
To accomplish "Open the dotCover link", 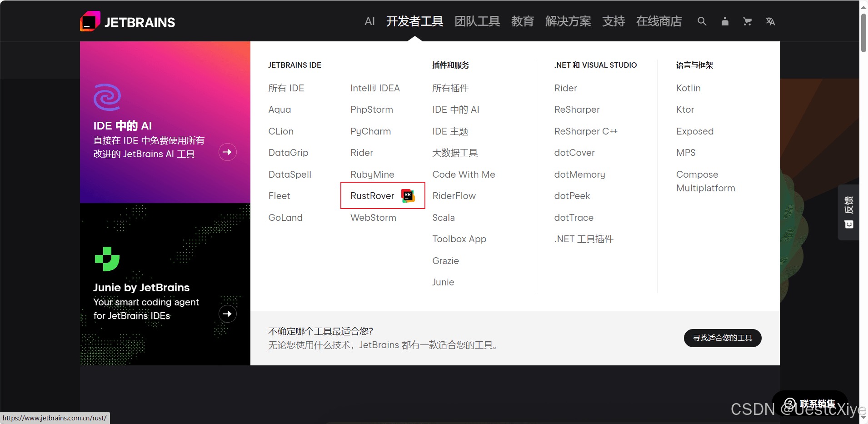I will pyautogui.click(x=574, y=153).
